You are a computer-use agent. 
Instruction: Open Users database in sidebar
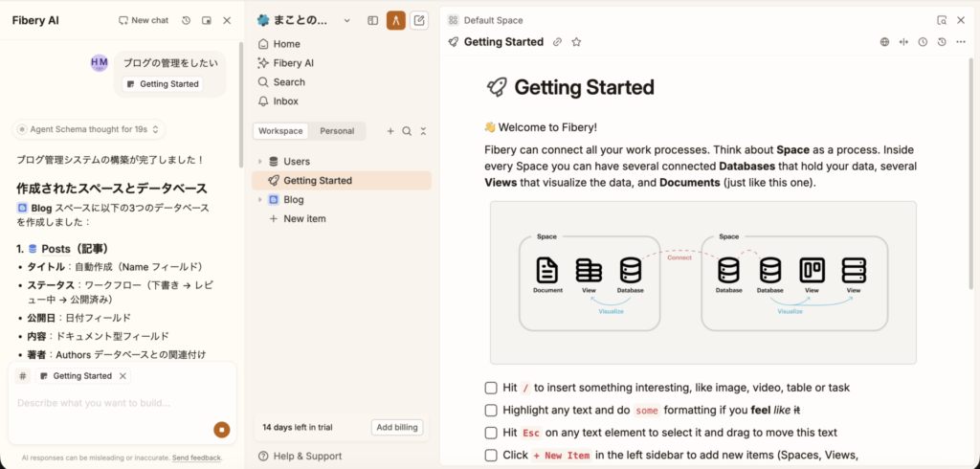(297, 162)
